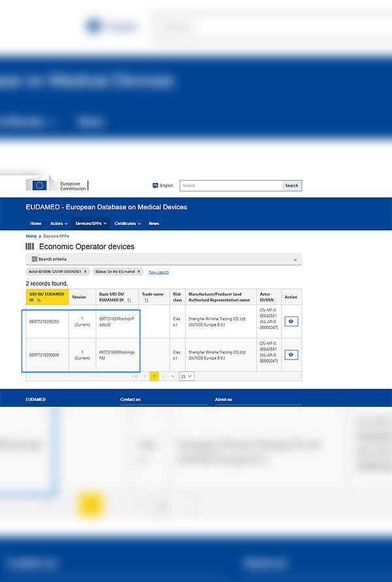Image resolution: width=392 pixels, height=582 pixels.
Task: Open the Actors dropdown menu
Action: 59,224
